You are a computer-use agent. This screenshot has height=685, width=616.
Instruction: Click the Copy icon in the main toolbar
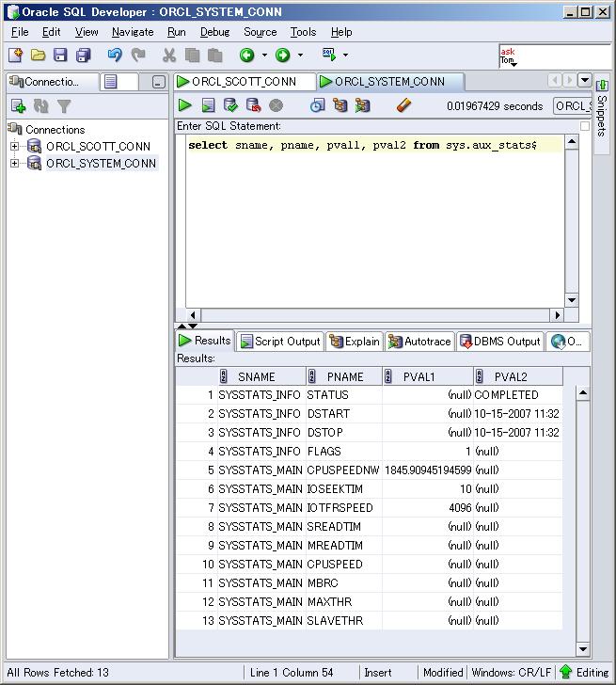[x=192, y=55]
